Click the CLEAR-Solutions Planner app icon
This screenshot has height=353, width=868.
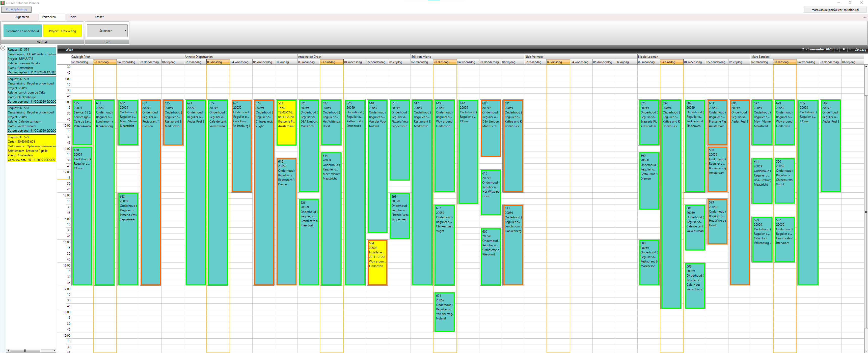2,3
